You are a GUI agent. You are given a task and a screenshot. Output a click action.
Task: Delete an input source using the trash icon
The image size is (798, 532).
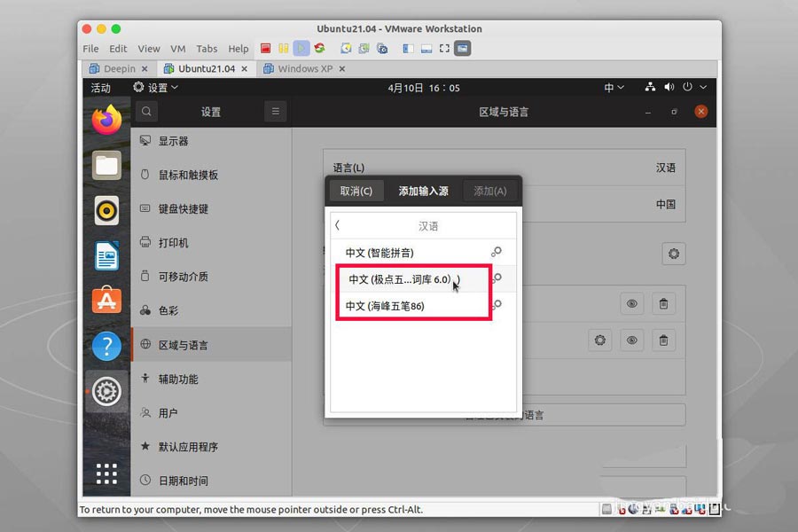(x=664, y=303)
